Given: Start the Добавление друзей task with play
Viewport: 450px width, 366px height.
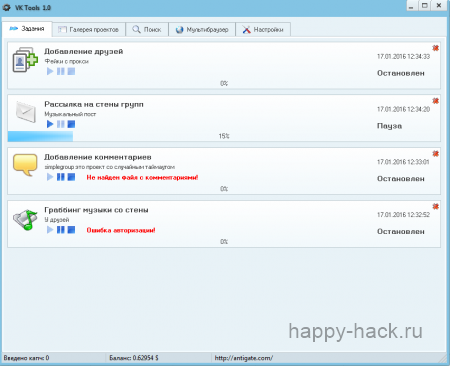Looking at the screenshot, I should (50, 71).
